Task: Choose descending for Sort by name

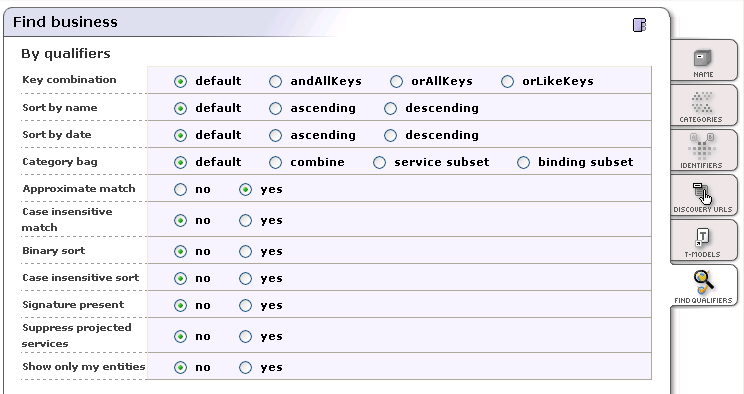Action: tap(390, 109)
